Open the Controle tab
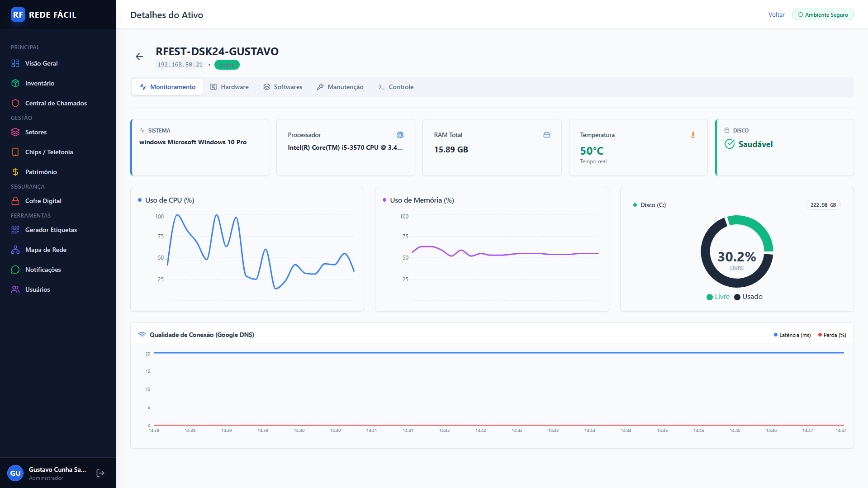Screen dimensions: 868x488 coord(396,87)
